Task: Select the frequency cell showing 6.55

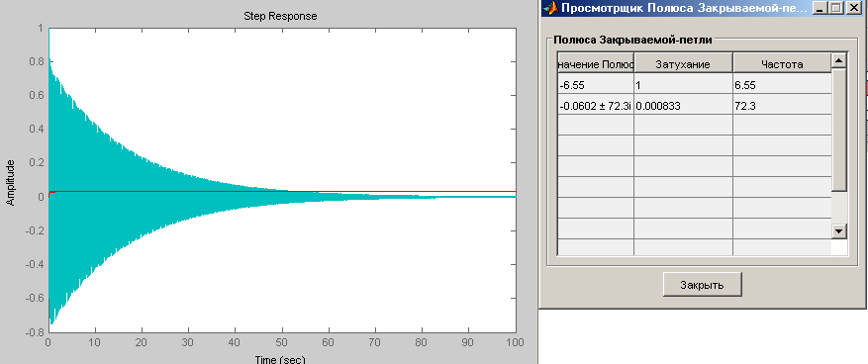Action: point(782,84)
